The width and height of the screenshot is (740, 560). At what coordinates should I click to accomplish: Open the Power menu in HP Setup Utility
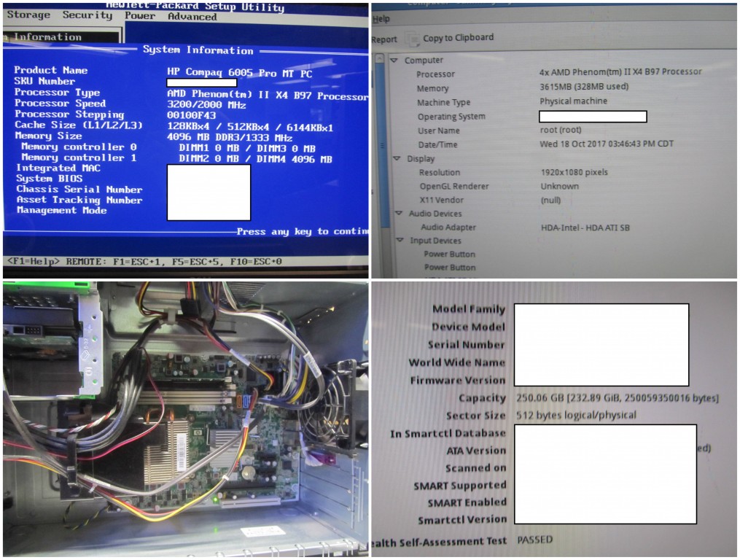[140, 15]
